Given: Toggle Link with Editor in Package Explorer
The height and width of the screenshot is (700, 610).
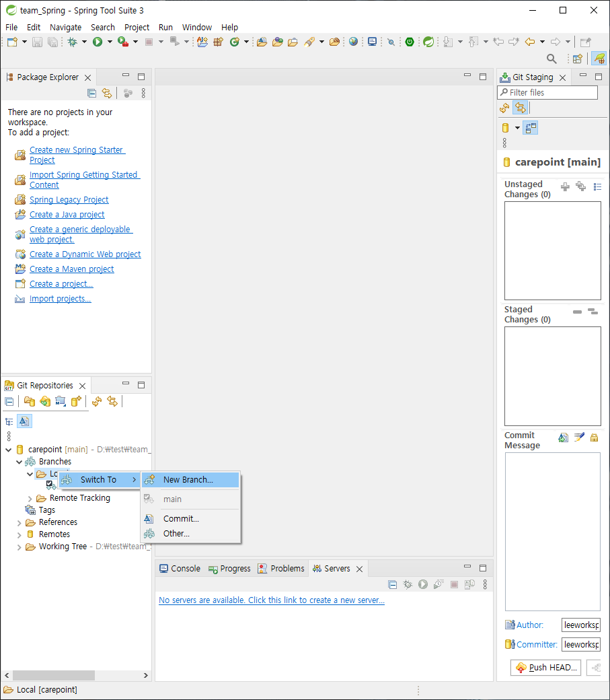Looking at the screenshot, I should 107,93.
